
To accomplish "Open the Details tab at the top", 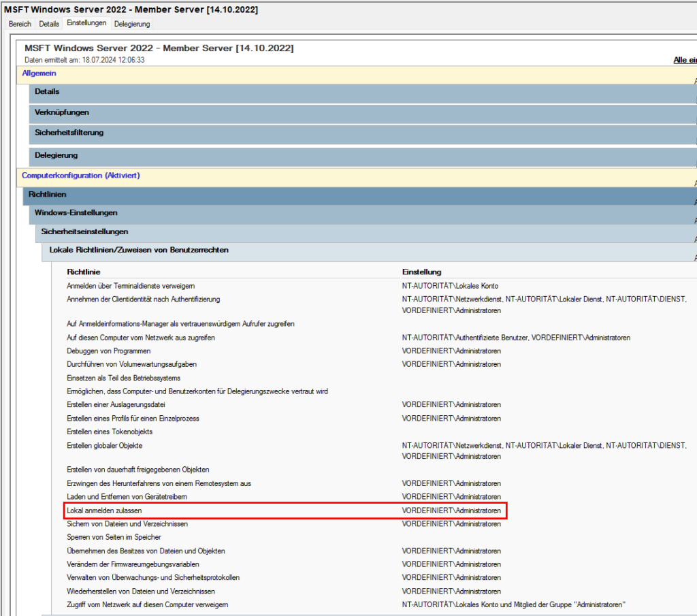I will pyautogui.click(x=49, y=24).
